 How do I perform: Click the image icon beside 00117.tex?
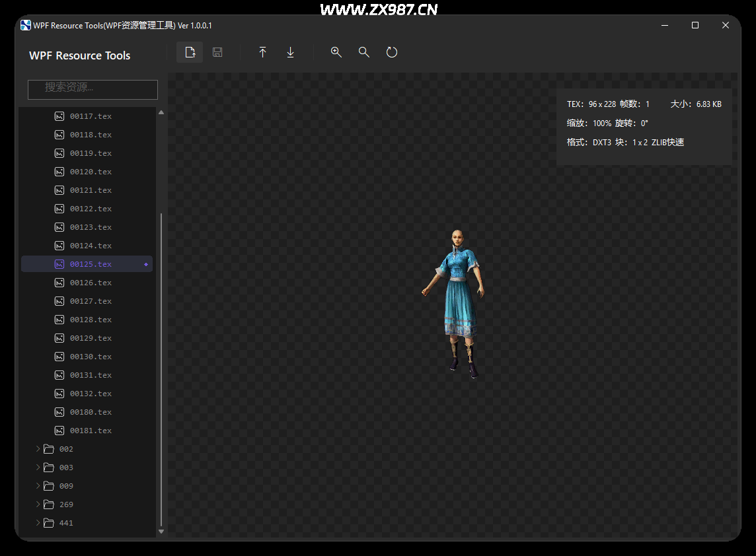pyautogui.click(x=59, y=116)
